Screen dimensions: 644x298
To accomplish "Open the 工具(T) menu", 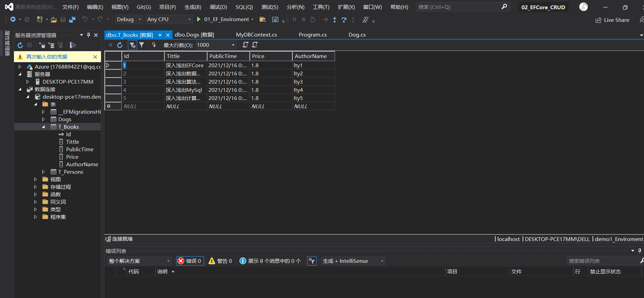I will point(321,7).
